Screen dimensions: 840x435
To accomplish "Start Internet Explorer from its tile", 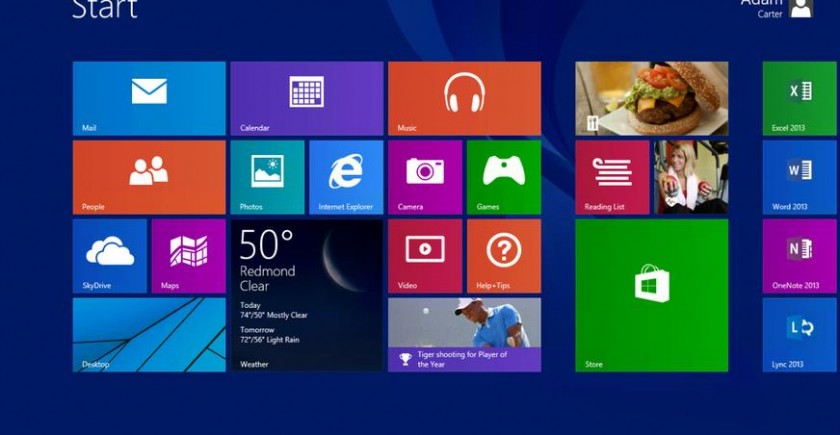I will tap(345, 177).
